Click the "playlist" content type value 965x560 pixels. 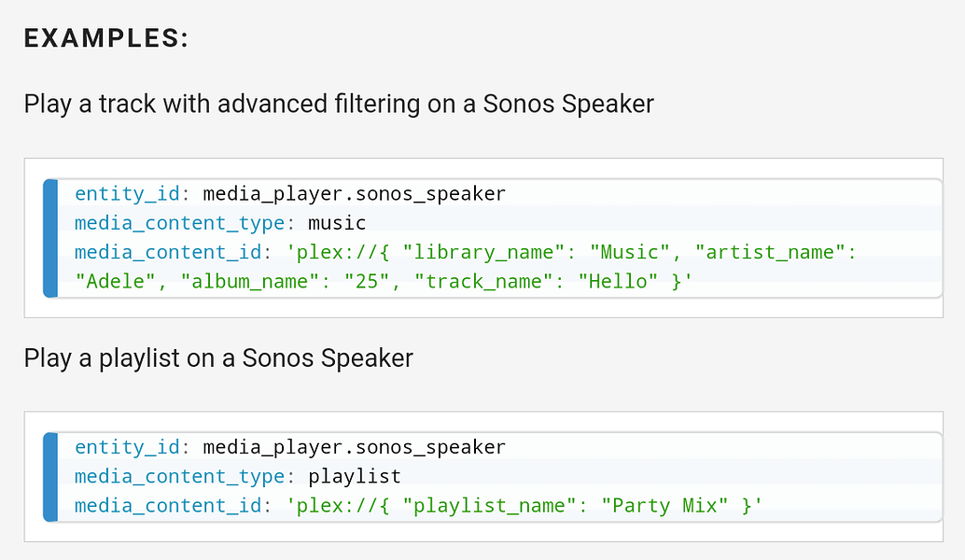point(354,477)
